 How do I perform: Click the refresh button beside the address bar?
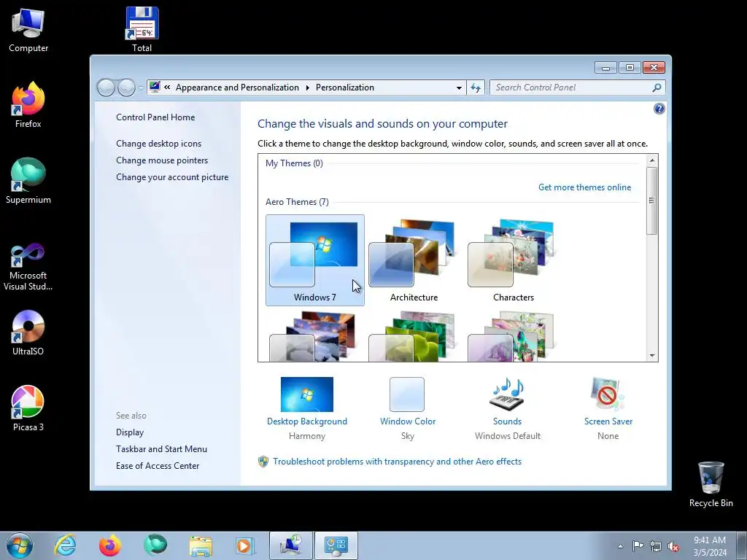[x=476, y=87]
